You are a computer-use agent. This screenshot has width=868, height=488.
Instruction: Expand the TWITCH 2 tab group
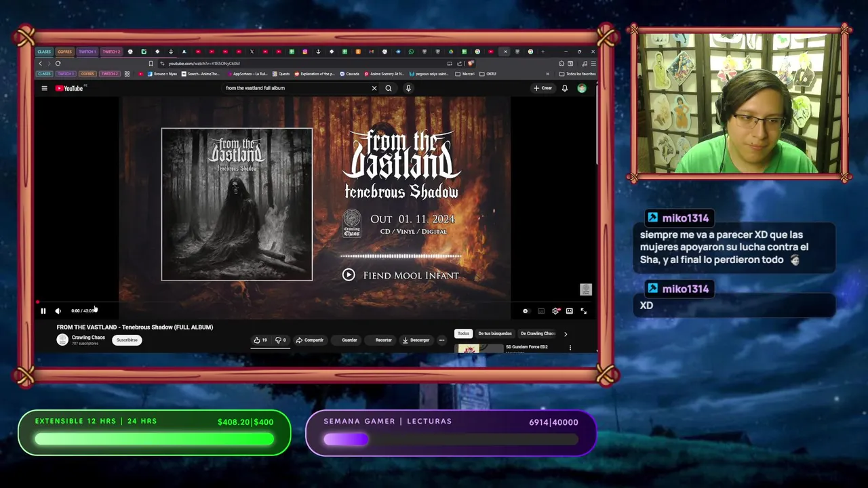(111, 52)
